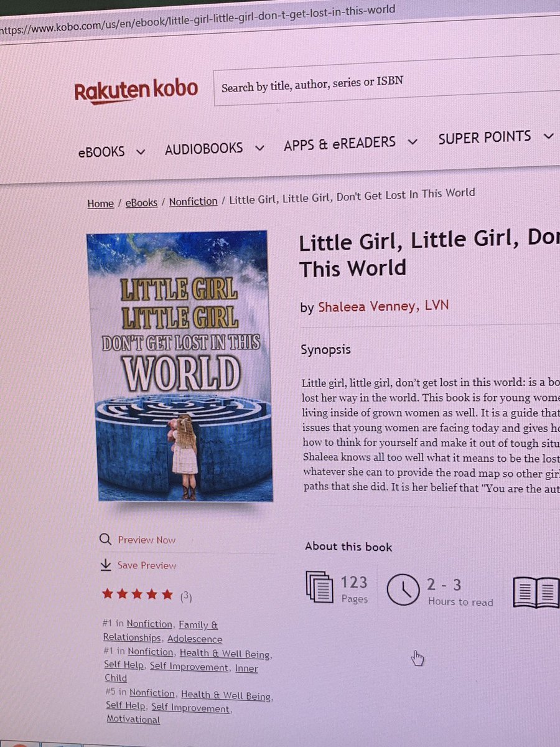Expand the AUDIOBOOKS menu chevron
The height and width of the screenshot is (747, 560).
pos(259,148)
